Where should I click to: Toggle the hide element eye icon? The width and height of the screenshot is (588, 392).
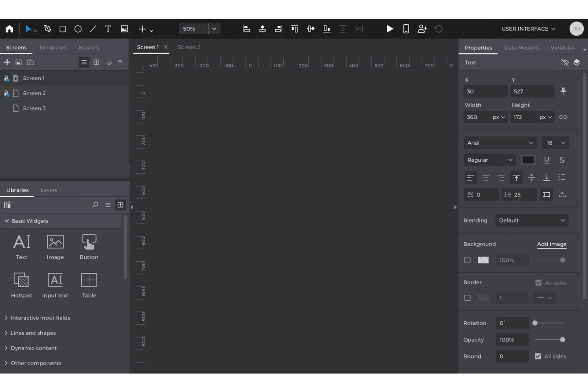(565, 62)
